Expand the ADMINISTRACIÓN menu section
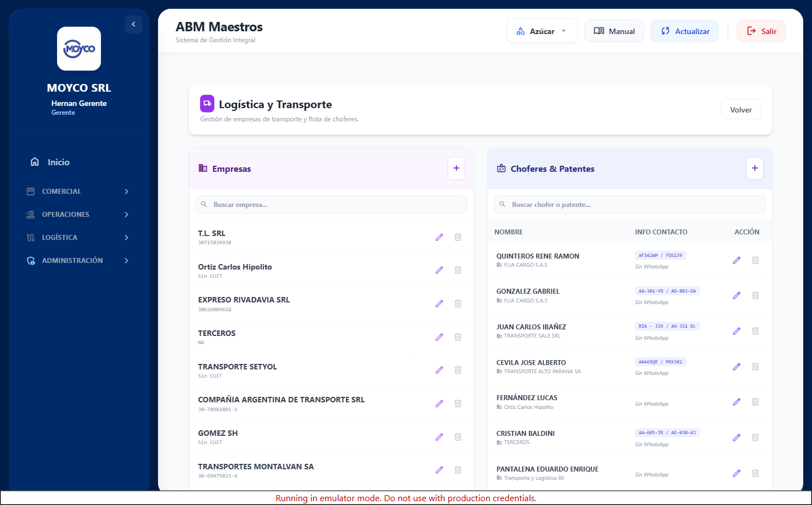The width and height of the screenshot is (812, 505). click(x=79, y=261)
